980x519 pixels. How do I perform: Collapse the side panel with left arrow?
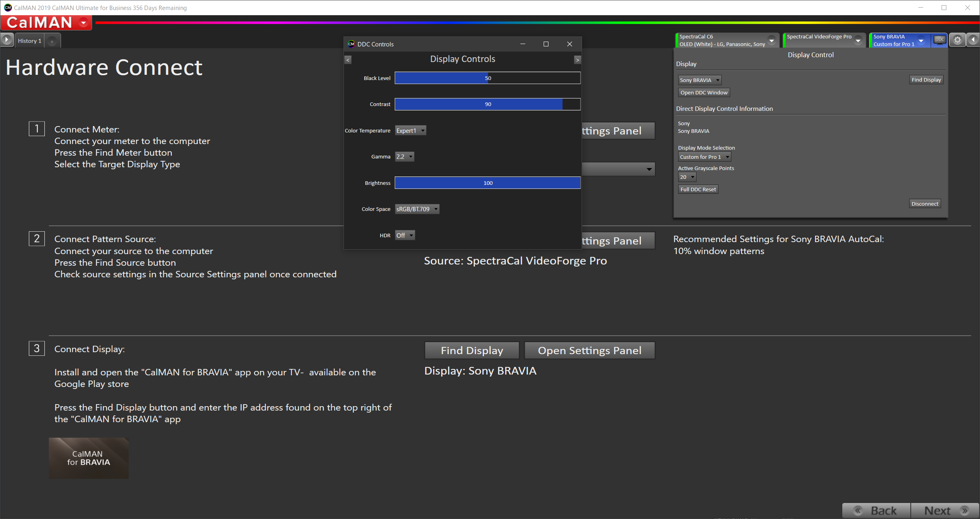[x=973, y=40]
